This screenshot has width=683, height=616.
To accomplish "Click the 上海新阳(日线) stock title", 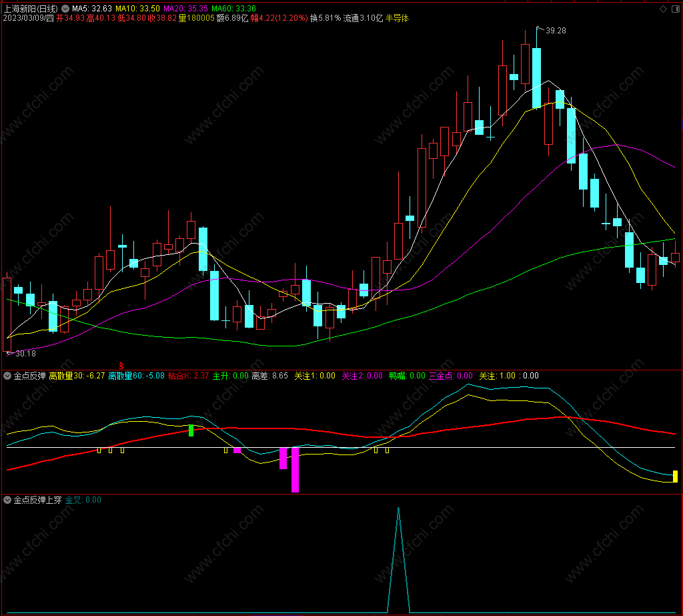I will click(31, 9).
